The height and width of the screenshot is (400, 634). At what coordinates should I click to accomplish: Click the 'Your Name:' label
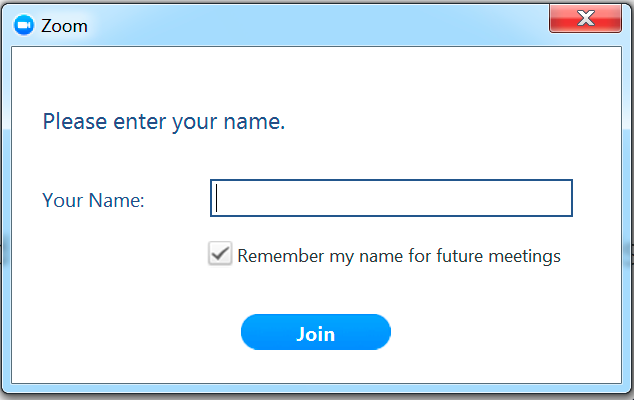point(93,200)
